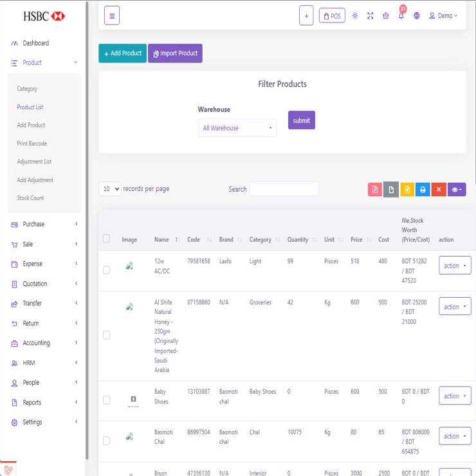476x476 pixels.
Task: Expand the Transfer sidebar menu
Action: [44, 303]
